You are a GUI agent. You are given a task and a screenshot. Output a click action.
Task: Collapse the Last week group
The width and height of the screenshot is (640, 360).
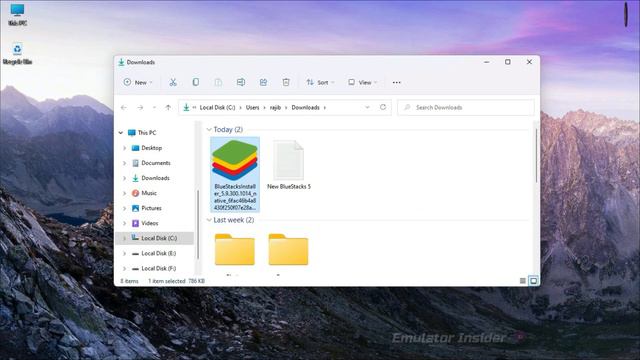(209, 220)
